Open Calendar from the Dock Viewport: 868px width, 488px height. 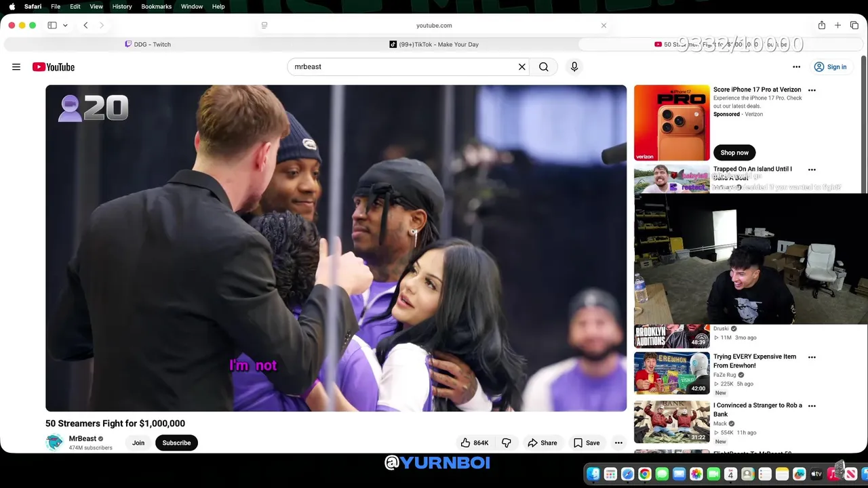click(x=730, y=474)
